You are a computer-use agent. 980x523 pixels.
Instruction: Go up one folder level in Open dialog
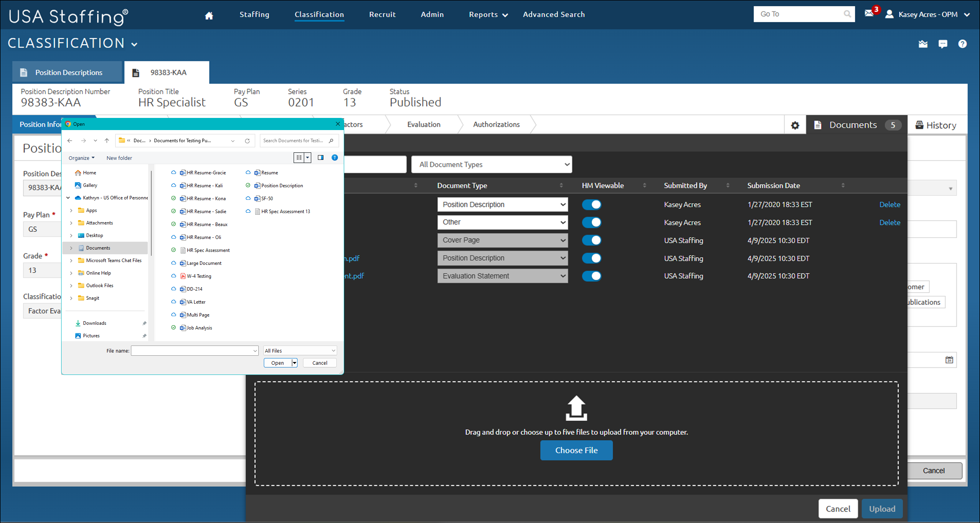click(x=107, y=141)
